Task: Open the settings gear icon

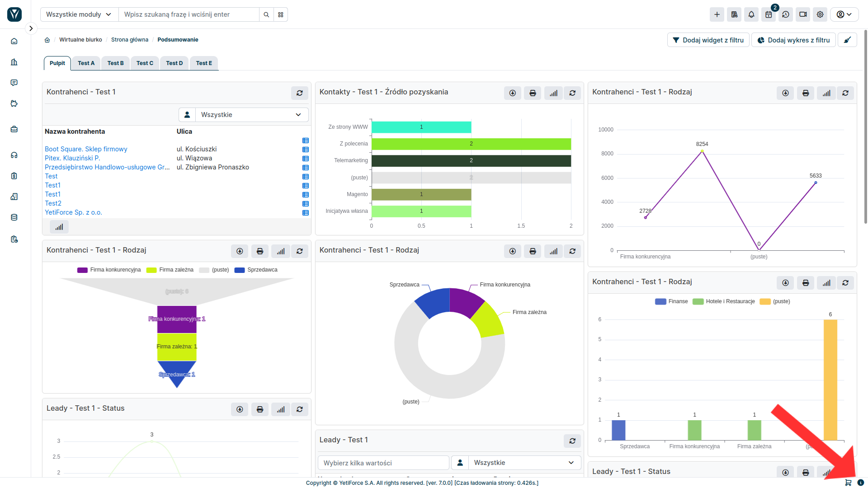Action: click(820, 14)
